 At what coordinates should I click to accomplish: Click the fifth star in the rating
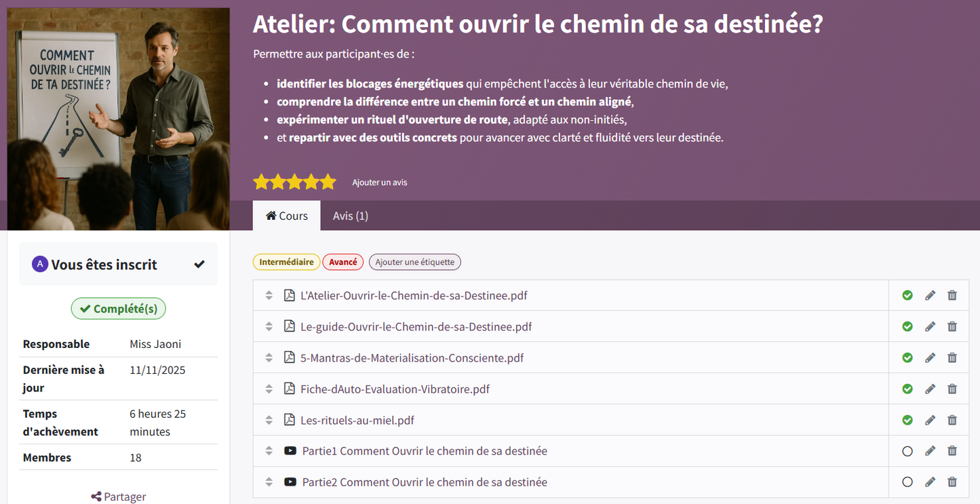point(328,182)
